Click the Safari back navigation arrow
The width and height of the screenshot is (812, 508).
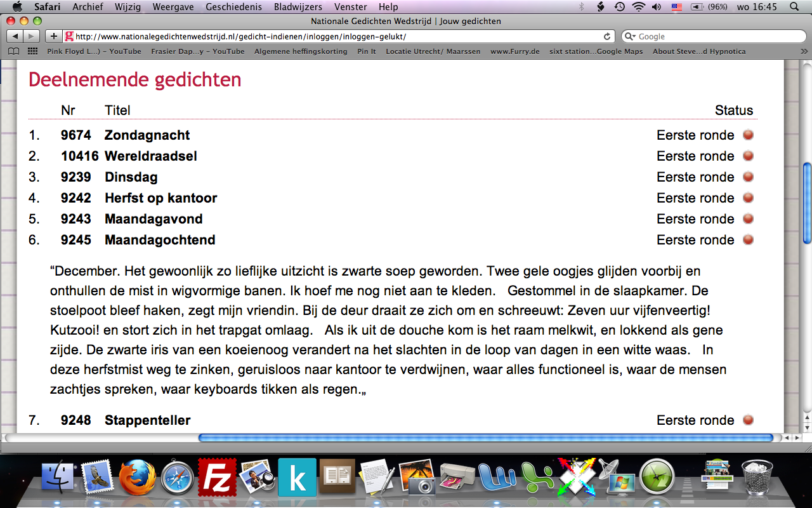coord(15,36)
